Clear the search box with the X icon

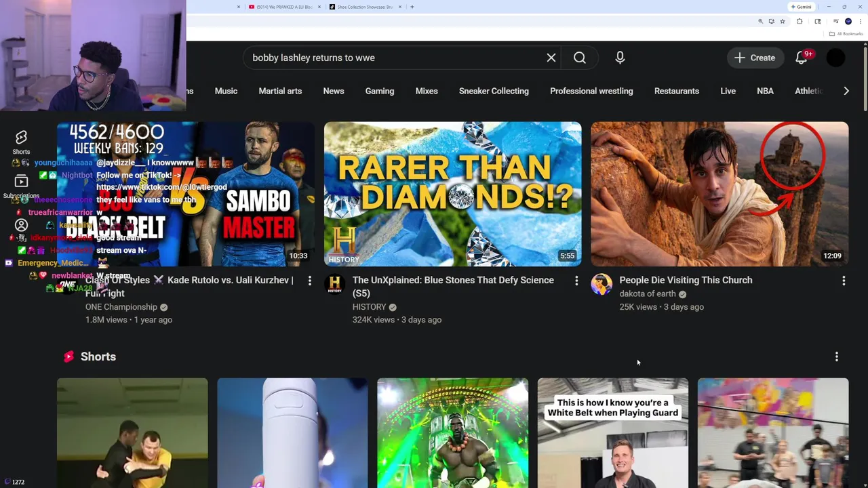point(551,58)
